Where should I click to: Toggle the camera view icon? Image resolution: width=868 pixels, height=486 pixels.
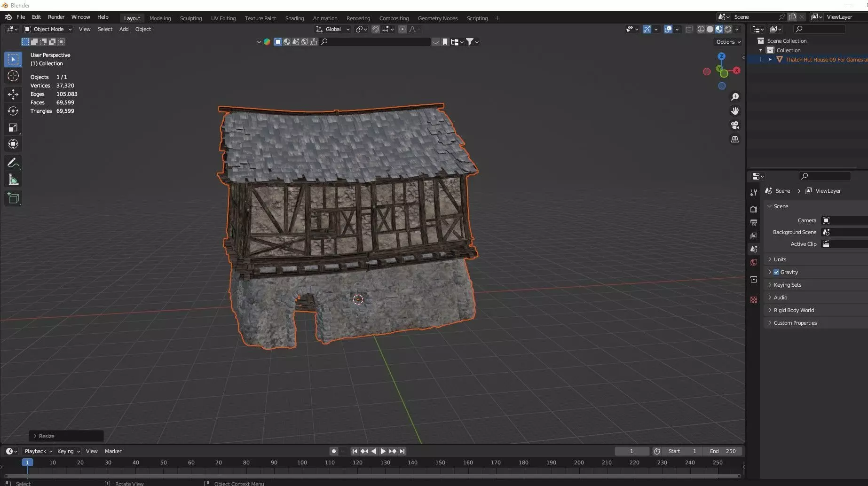[735, 125]
